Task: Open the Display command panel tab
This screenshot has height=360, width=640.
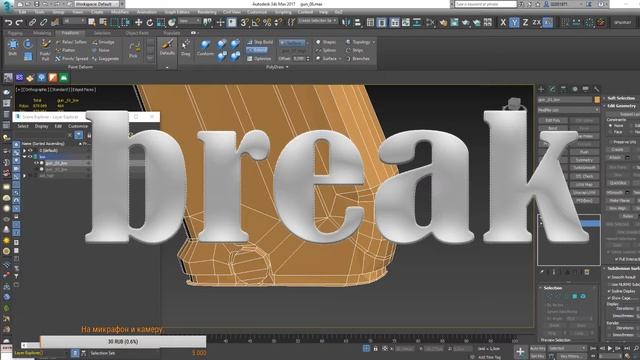Action: pyautogui.click(x=585, y=89)
